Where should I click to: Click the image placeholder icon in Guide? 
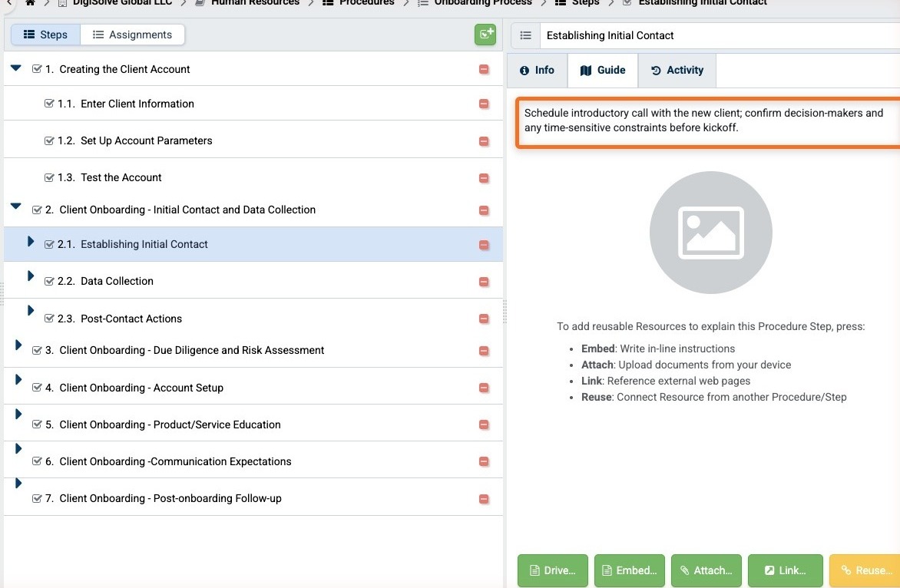pos(710,233)
